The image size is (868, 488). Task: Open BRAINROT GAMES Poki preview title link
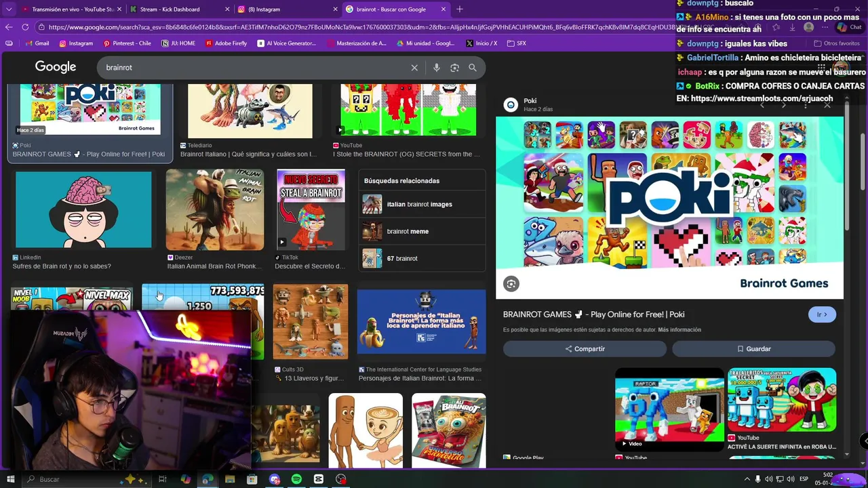point(593,314)
